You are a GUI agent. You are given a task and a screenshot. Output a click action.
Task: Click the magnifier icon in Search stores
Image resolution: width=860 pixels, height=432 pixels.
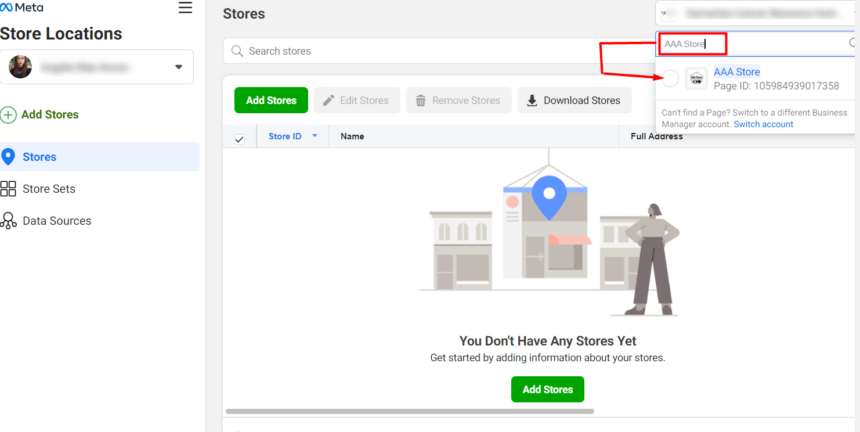pos(237,51)
